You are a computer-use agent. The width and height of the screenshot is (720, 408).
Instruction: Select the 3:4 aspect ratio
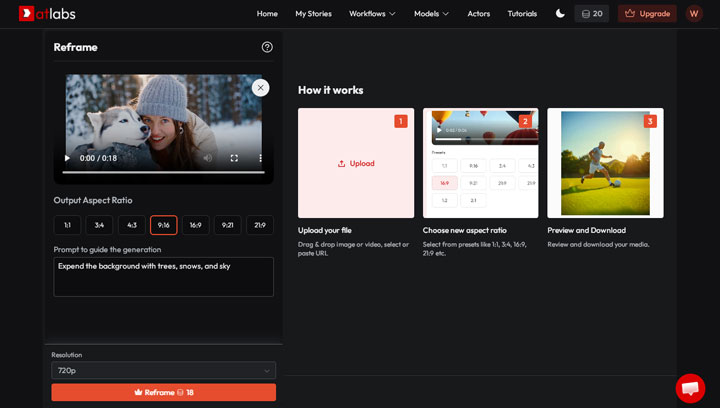[x=99, y=225]
